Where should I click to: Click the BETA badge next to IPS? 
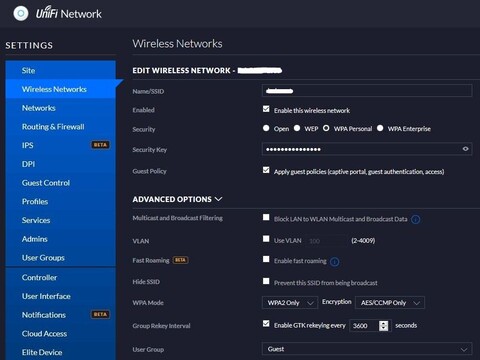coord(100,145)
